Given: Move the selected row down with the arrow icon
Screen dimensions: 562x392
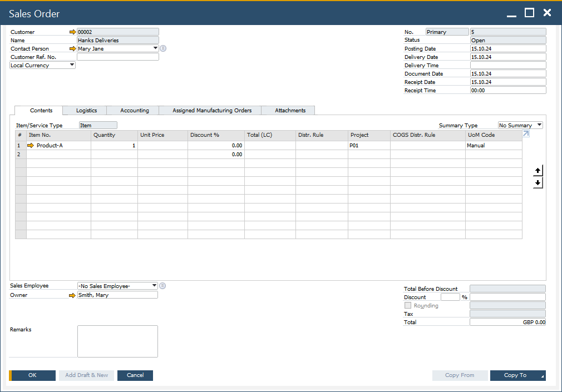Looking at the screenshot, I should [x=538, y=182].
